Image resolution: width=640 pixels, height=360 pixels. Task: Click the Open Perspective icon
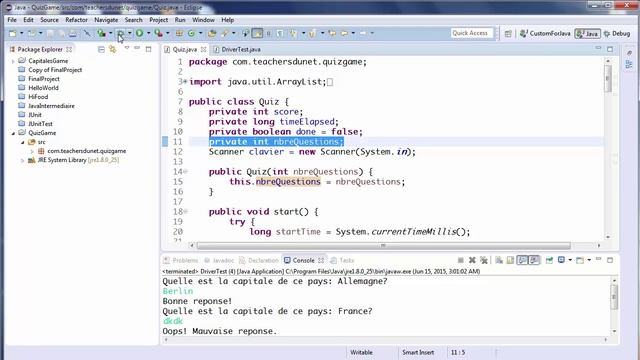coord(508,33)
